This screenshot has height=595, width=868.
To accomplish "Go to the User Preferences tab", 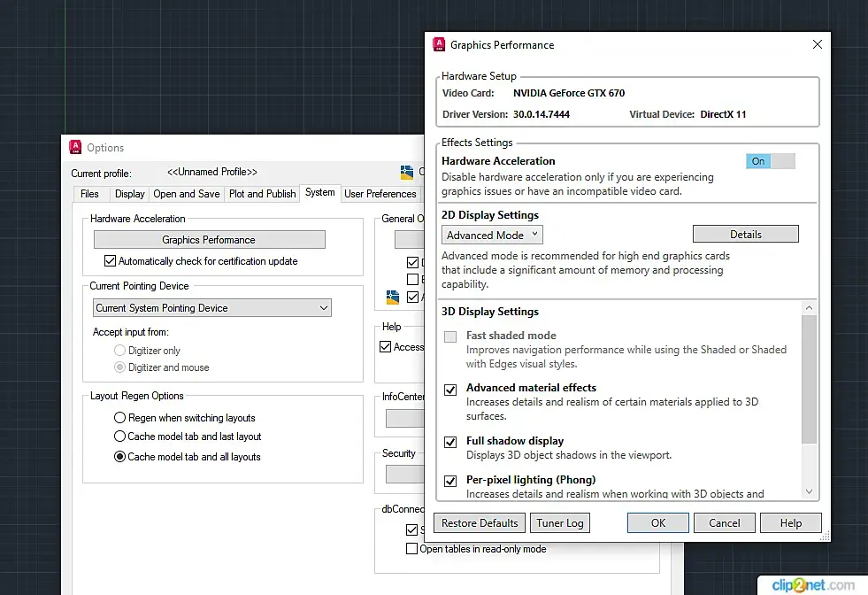I will 380,194.
